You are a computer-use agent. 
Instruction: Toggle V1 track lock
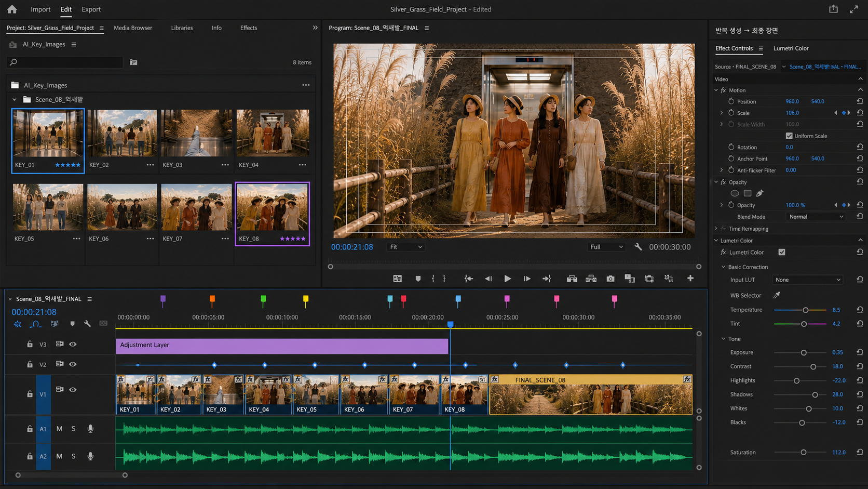coord(30,394)
